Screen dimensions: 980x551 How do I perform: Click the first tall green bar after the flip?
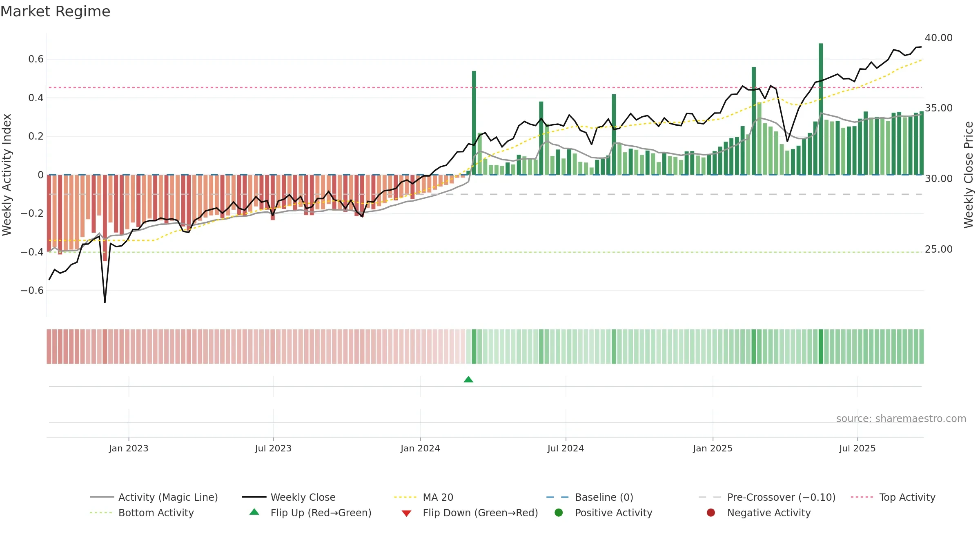coord(474,123)
